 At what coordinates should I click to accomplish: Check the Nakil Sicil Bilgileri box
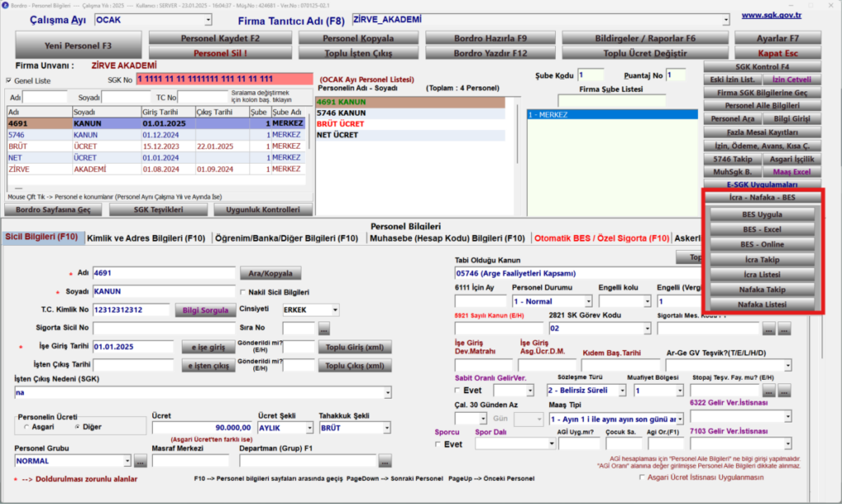(243, 293)
